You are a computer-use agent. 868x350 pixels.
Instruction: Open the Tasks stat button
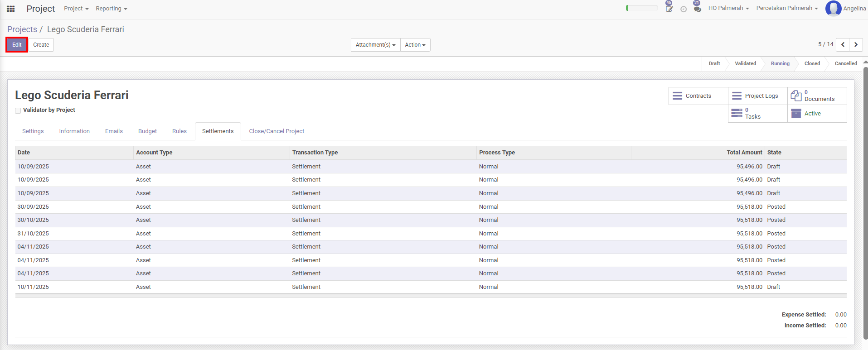coord(757,114)
